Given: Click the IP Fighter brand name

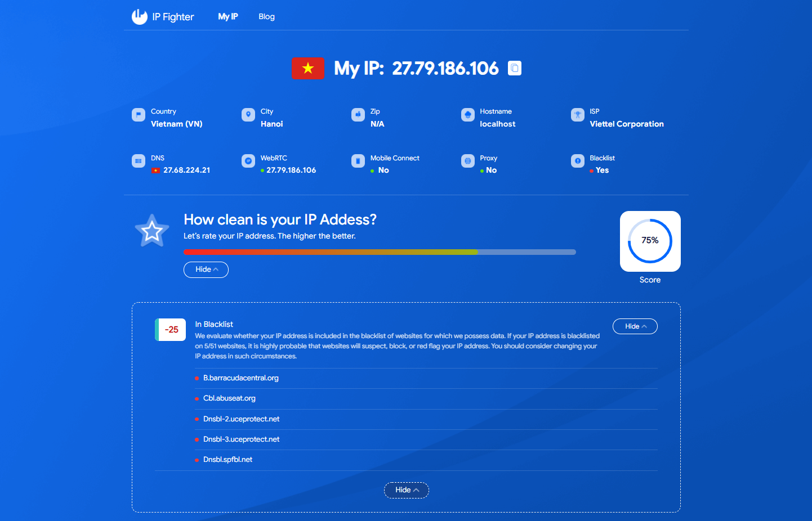Looking at the screenshot, I should click(x=173, y=17).
